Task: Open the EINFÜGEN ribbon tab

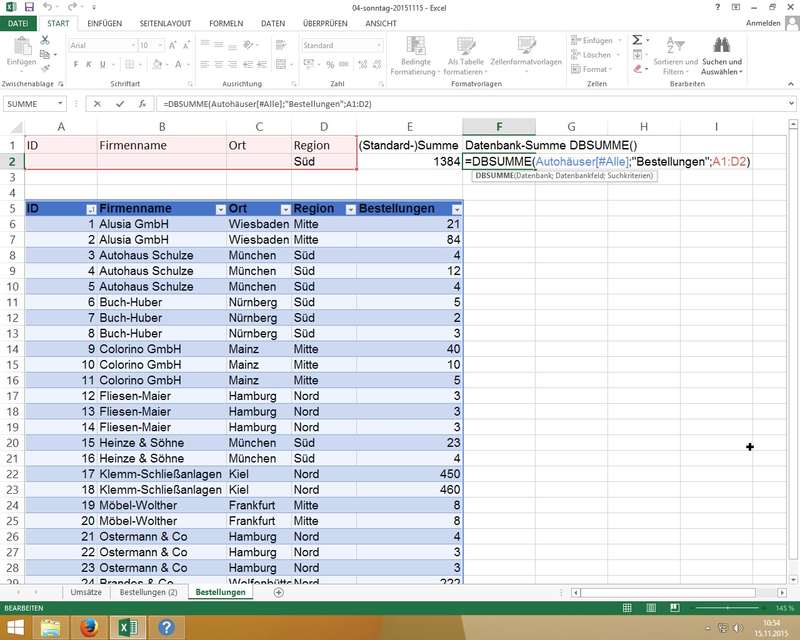Action: tap(105, 23)
